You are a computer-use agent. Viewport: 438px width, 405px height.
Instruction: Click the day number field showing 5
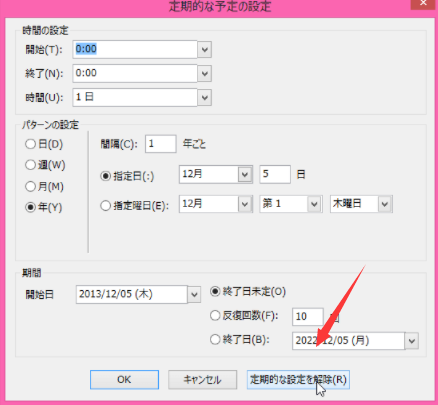pyautogui.click(x=275, y=174)
